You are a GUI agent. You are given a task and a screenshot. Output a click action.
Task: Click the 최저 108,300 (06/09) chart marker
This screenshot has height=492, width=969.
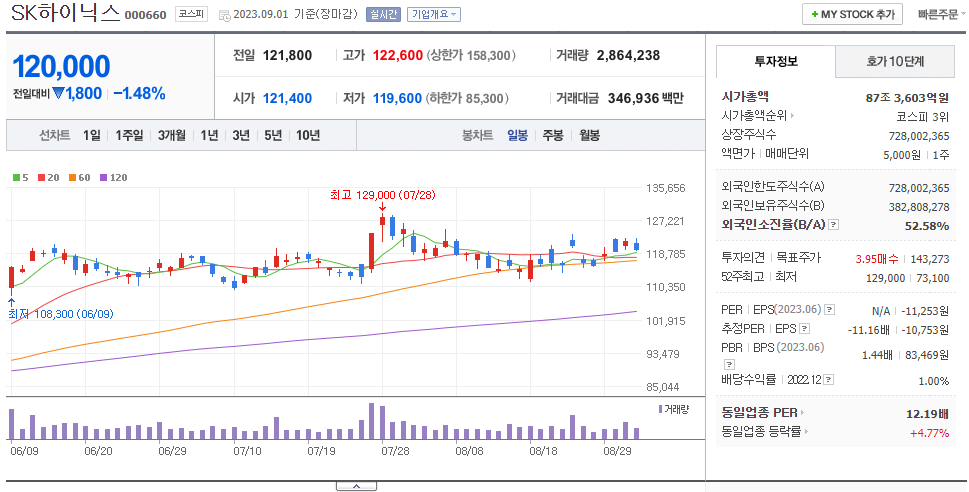point(61,314)
